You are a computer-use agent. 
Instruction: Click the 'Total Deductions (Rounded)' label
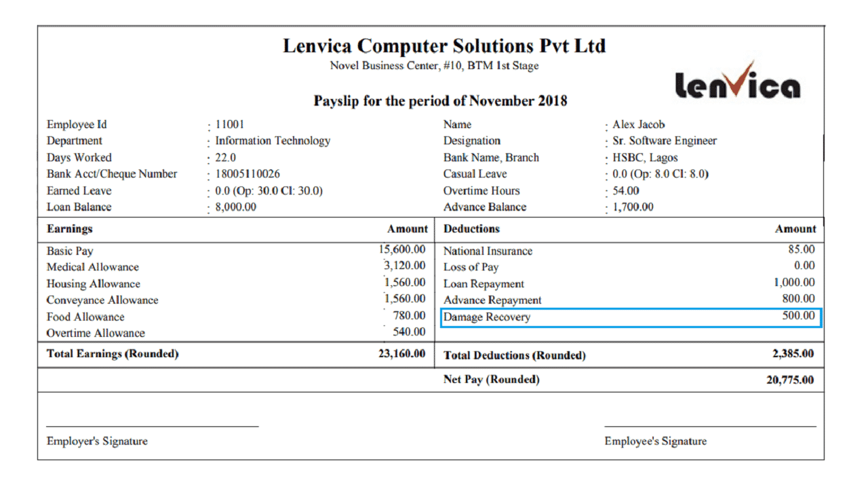[515, 356]
